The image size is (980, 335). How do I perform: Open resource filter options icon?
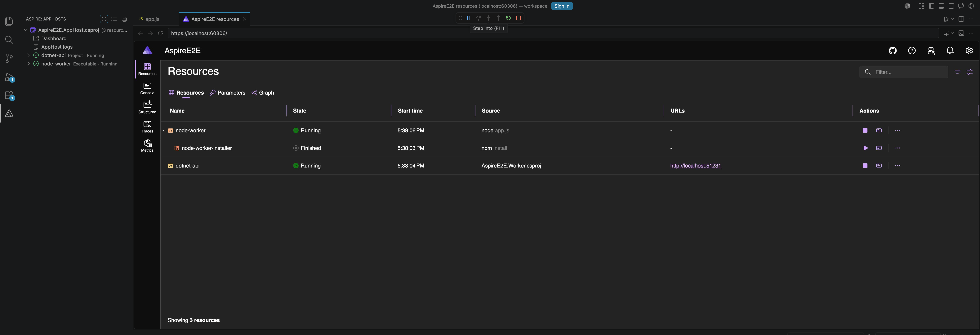pyautogui.click(x=957, y=72)
